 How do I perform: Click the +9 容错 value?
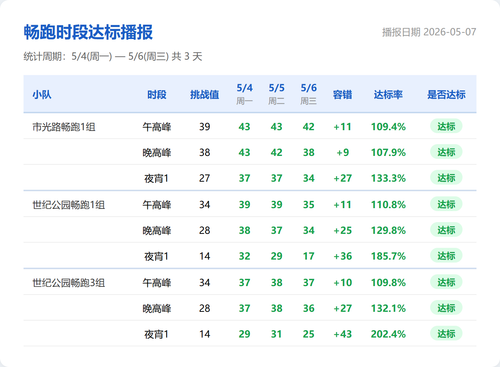point(342,152)
